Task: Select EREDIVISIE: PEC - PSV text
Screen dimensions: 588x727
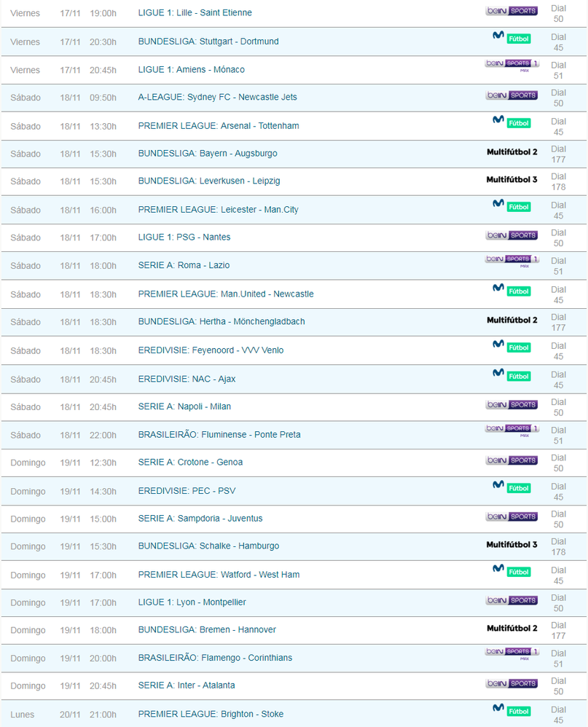Action: pos(187,490)
